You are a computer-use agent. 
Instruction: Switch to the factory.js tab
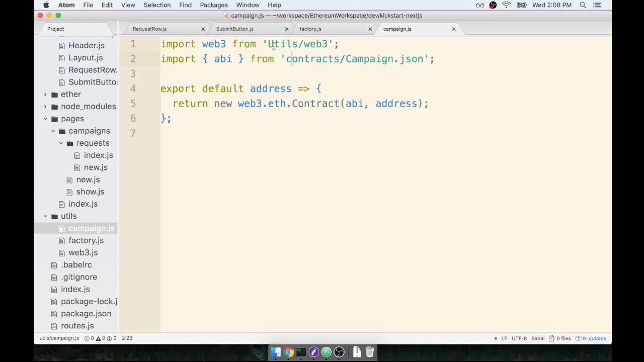point(310,29)
